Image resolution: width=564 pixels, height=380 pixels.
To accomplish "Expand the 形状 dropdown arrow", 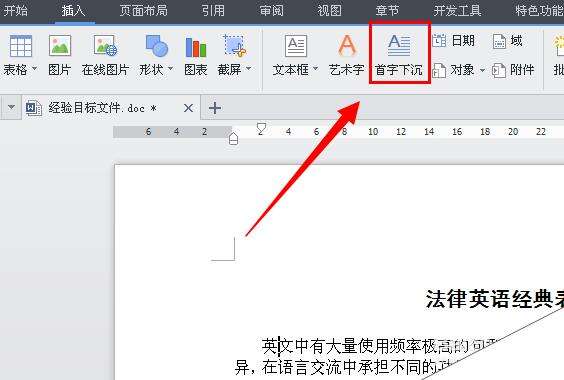I will tap(170, 68).
